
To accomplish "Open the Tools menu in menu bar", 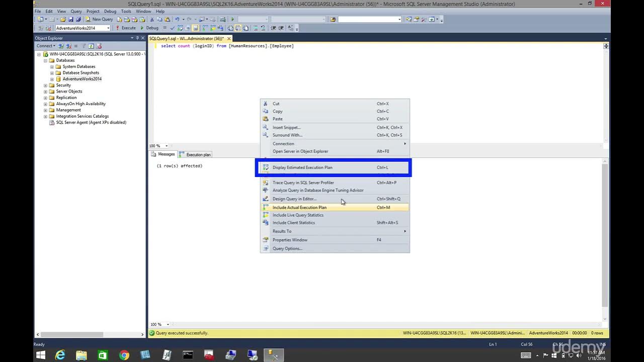I will (126, 11).
